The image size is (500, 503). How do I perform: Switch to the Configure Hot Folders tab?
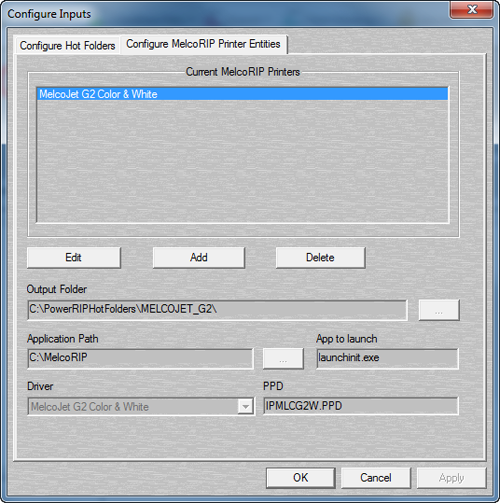click(67, 45)
